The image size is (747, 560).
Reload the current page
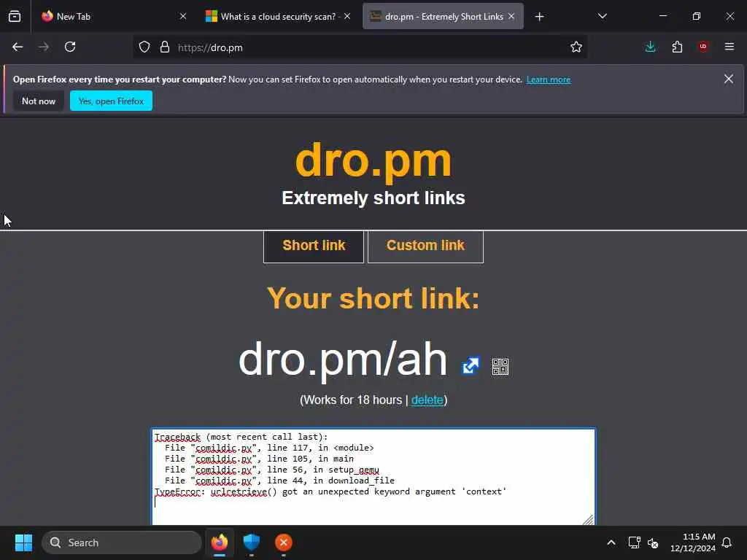pos(70,47)
